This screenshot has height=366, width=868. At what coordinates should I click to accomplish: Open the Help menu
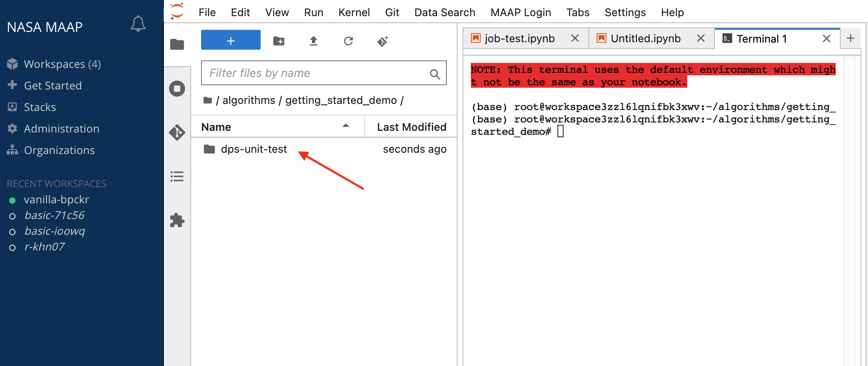(x=672, y=12)
